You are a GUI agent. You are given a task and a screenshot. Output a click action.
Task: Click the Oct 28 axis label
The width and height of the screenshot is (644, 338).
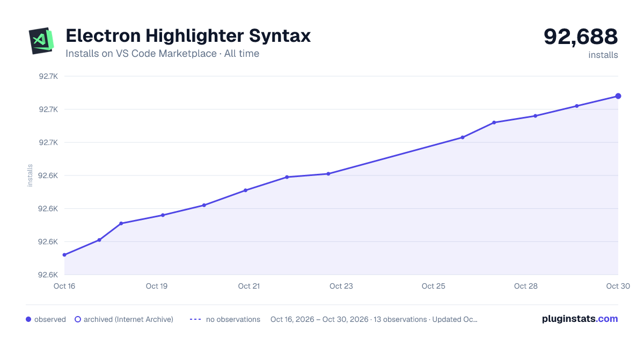pos(526,286)
